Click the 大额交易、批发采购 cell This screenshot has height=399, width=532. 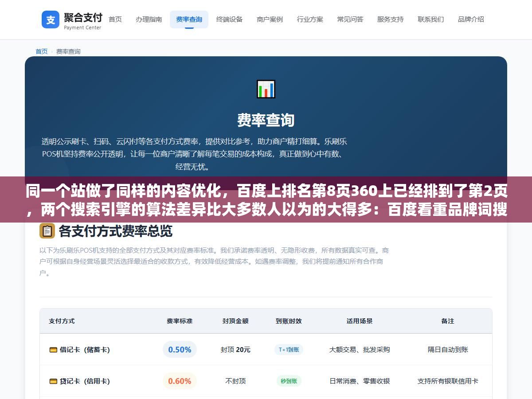(360, 350)
